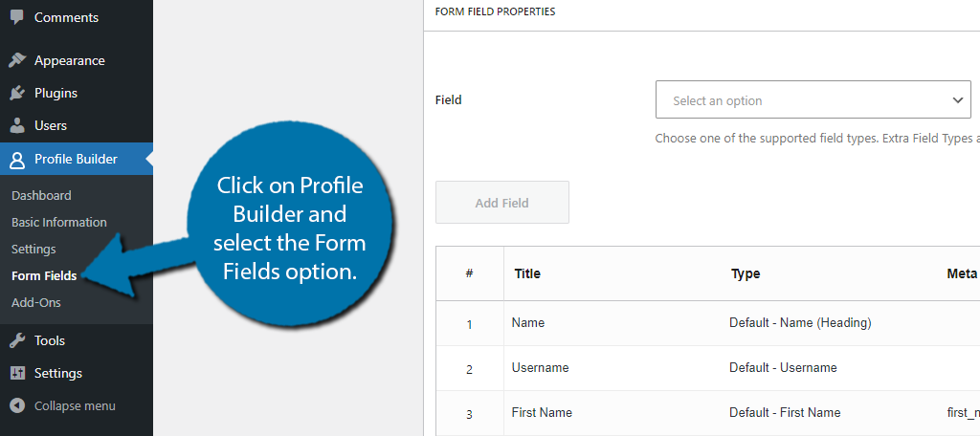Open the Dashboard submenu item
This screenshot has width=980, height=436.
tap(41, 195)
